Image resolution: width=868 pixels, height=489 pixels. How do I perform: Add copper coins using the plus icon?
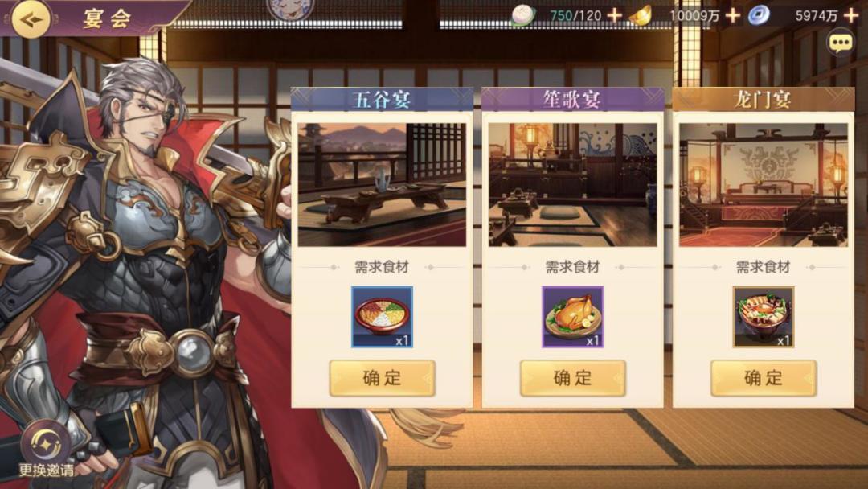pos(851,15)
